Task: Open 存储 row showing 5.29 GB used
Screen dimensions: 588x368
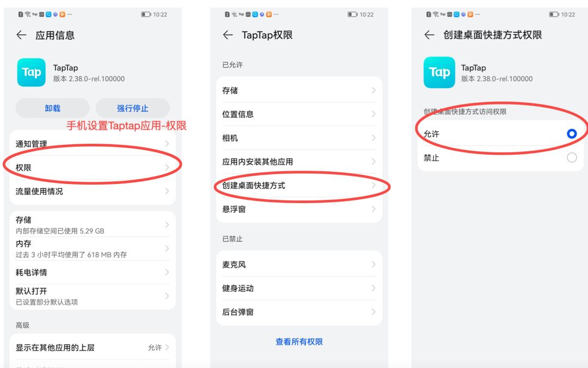Action: [x=93, y=225]
